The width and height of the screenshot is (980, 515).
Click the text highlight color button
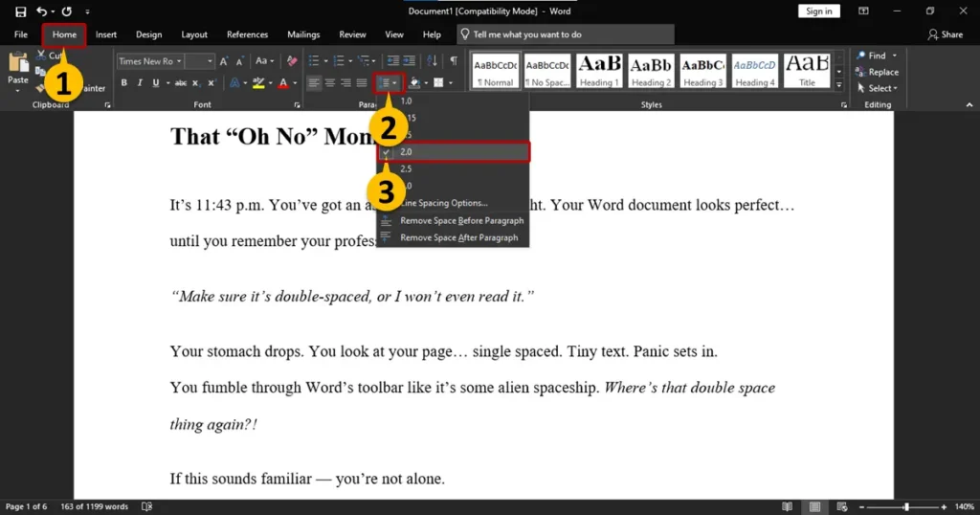coord(258,82)
